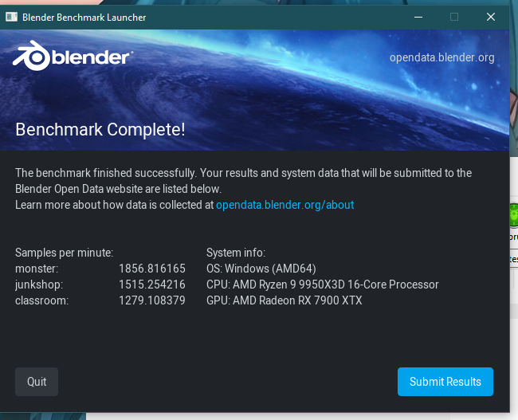Click the launcher app icon in title bar
Viewport: 518px width, 420px height.
coord(12,17)
